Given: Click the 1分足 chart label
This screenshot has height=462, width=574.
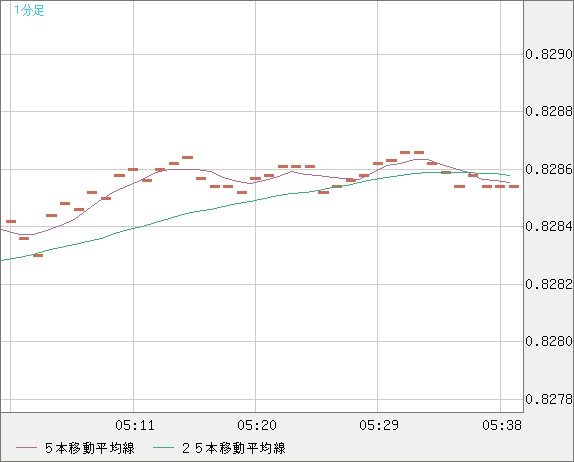Looking at the screenshot, I should coord(29,10).
